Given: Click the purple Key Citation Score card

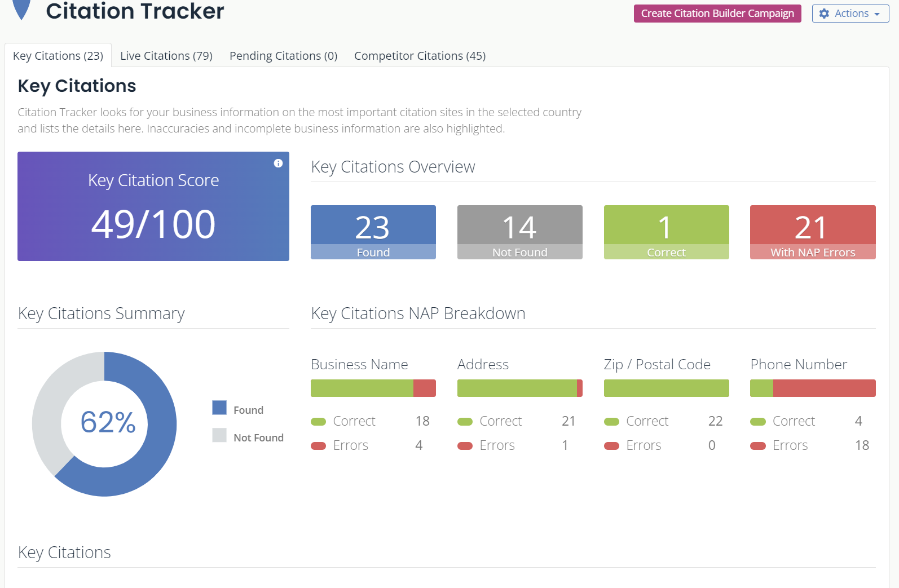Looking at the screenshot, I should pos(153,206).
